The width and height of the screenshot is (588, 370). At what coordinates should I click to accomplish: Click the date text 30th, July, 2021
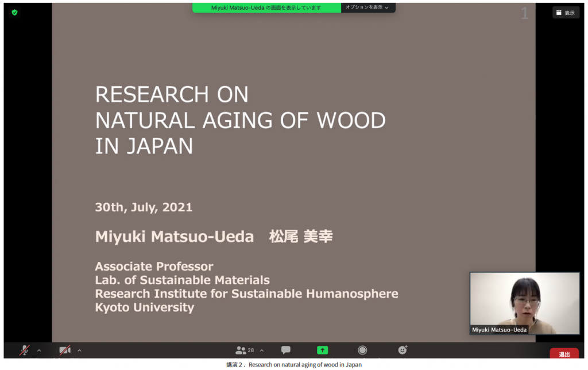(x=144, y=207)
